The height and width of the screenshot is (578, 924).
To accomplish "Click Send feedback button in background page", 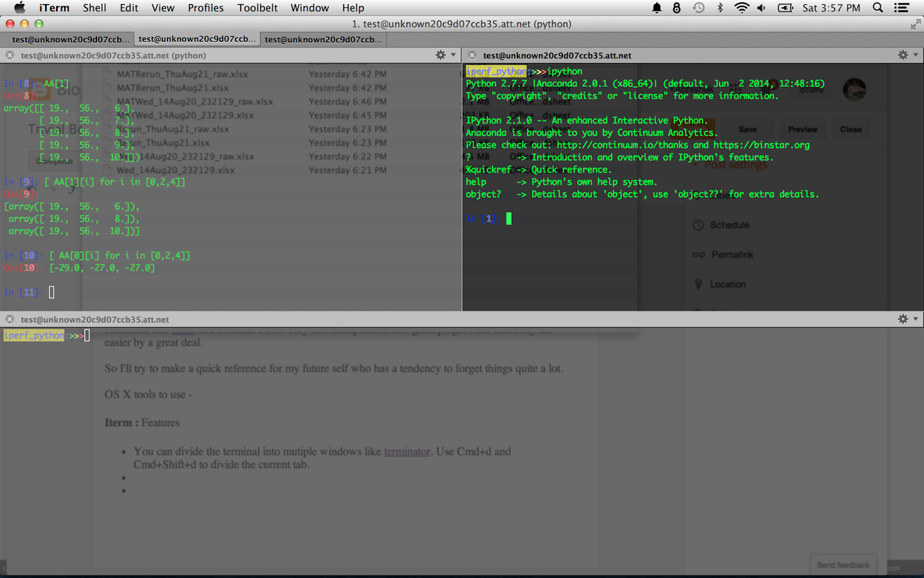I will pos(843,565).
